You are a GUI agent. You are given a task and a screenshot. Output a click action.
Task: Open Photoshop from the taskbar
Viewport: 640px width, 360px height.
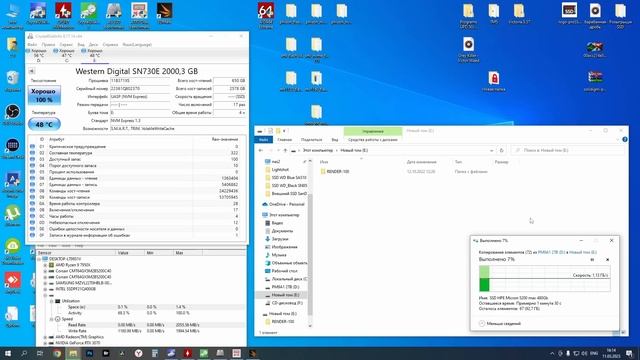point(89,353)
